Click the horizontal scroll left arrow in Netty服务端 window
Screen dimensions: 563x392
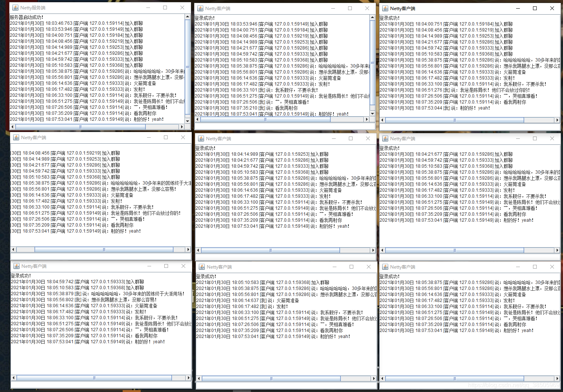tap(12, 127)
